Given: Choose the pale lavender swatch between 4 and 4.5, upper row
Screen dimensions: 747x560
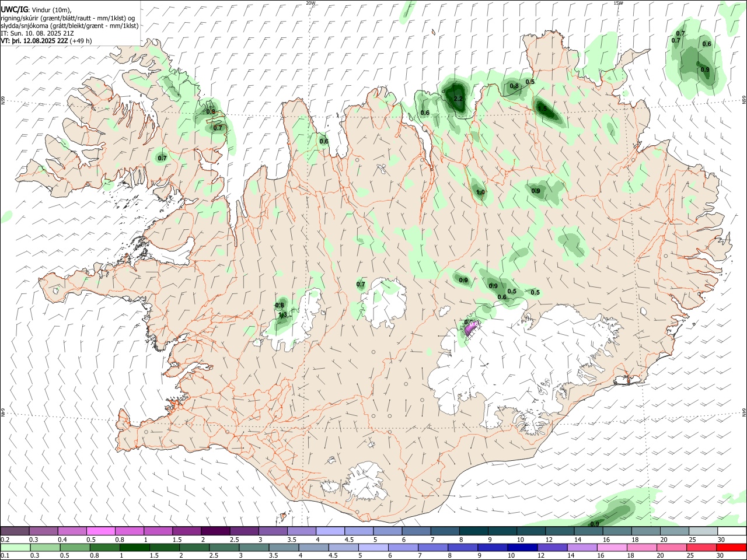Looking at the screenshot, I should pos(330,531).
